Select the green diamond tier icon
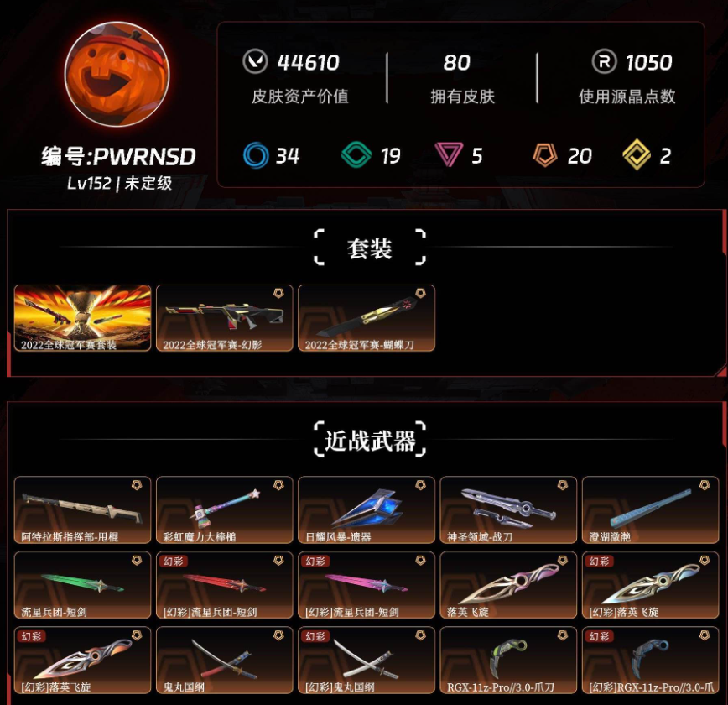 point(356,154)
